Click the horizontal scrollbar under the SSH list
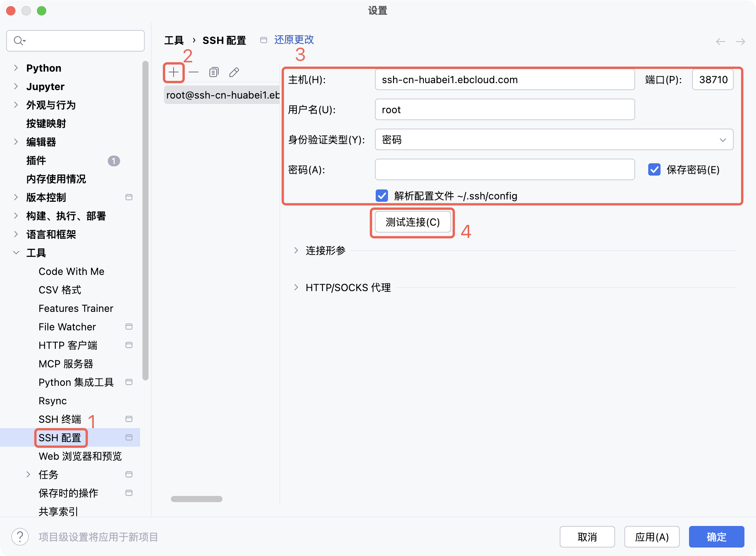Viewport: 756px width, 556px height. [x=196, y=499]
